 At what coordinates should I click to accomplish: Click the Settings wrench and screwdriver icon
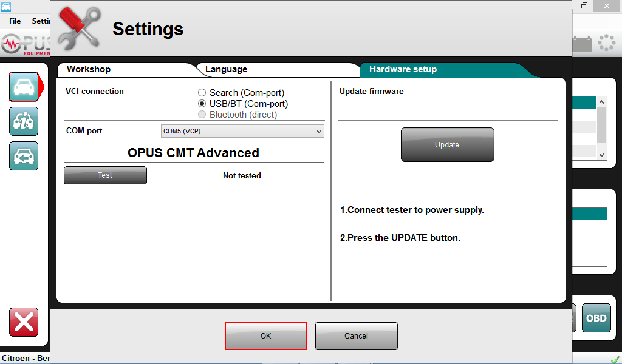[80, 28]
